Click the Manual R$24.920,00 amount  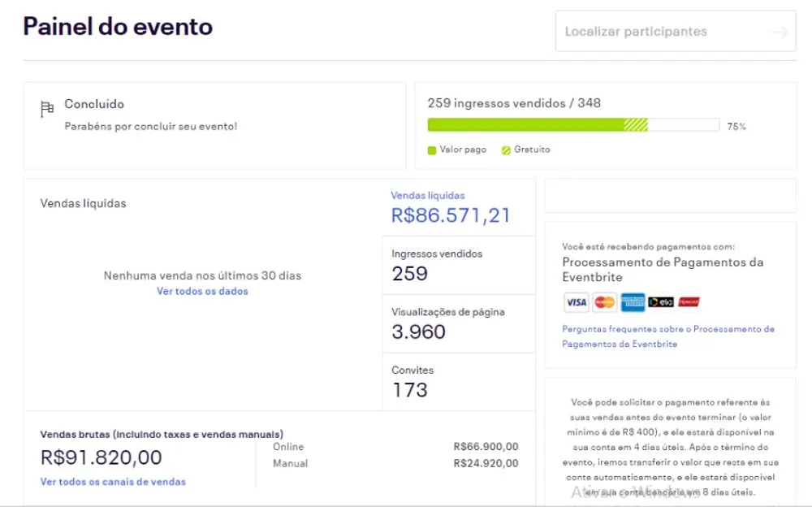(486, 463)
